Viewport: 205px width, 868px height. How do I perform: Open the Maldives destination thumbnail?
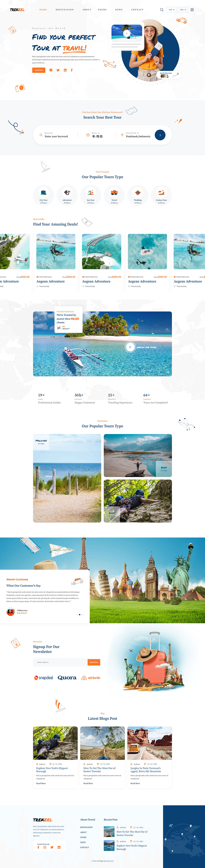point(67,478)
